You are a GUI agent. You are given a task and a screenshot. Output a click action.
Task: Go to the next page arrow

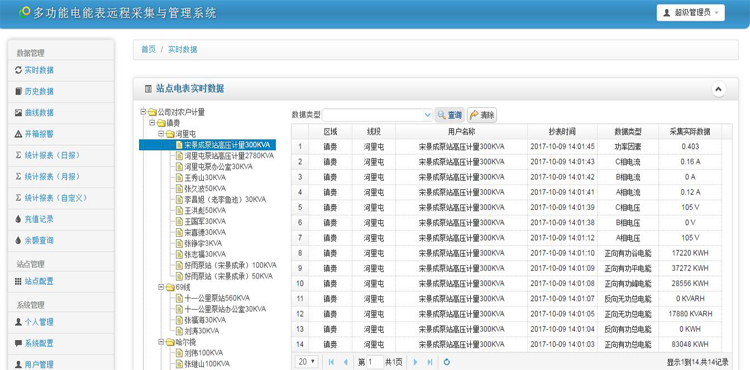pos(415,362)
